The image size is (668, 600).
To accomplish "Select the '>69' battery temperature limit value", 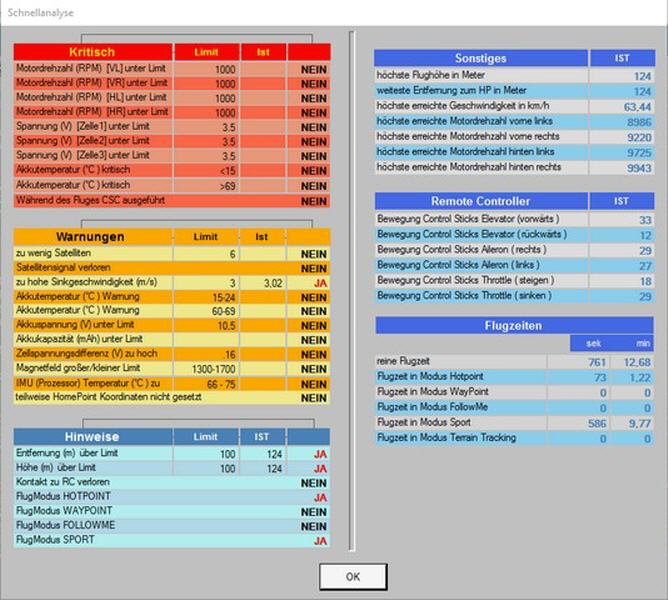I will tap(227, 186).
